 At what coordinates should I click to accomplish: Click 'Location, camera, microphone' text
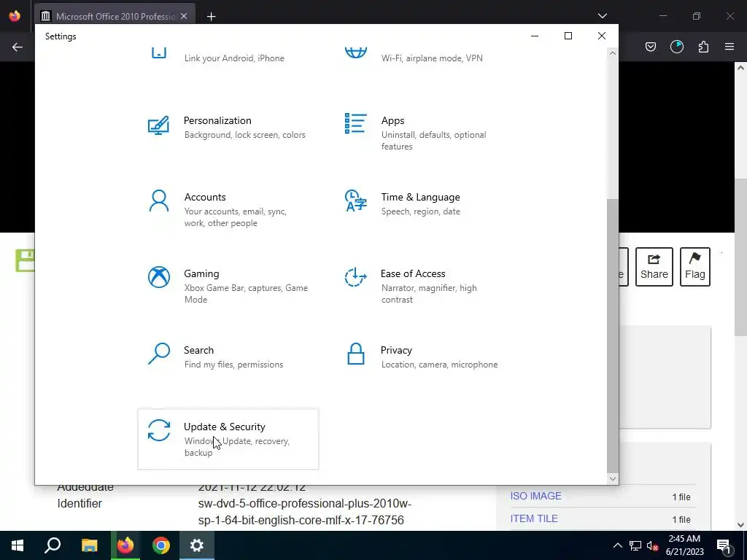[x=440, y=365]
